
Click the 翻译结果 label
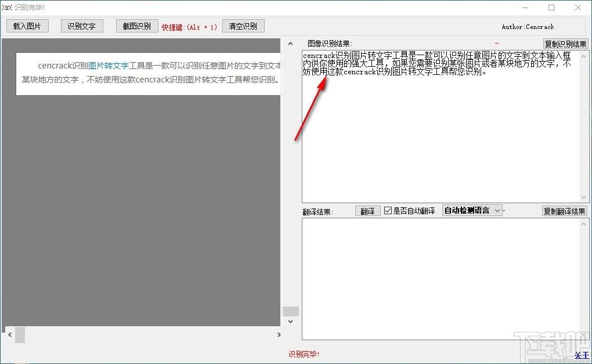[317, 212]
